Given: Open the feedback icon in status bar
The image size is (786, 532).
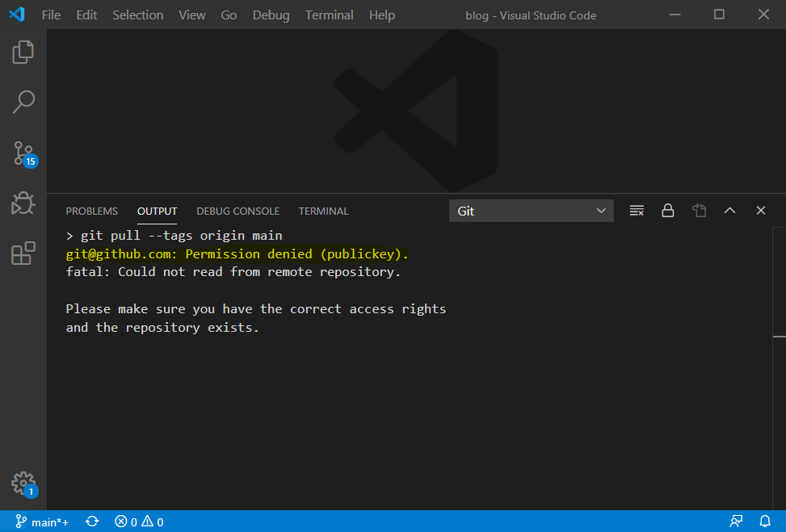Looking at the screenshot, I should click(x=736, y=522).
